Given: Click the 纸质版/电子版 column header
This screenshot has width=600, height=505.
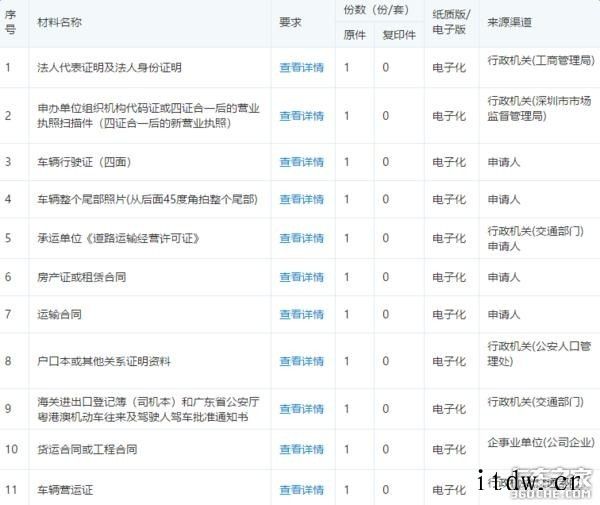Looking at the screenshot, I should [451, 22].
